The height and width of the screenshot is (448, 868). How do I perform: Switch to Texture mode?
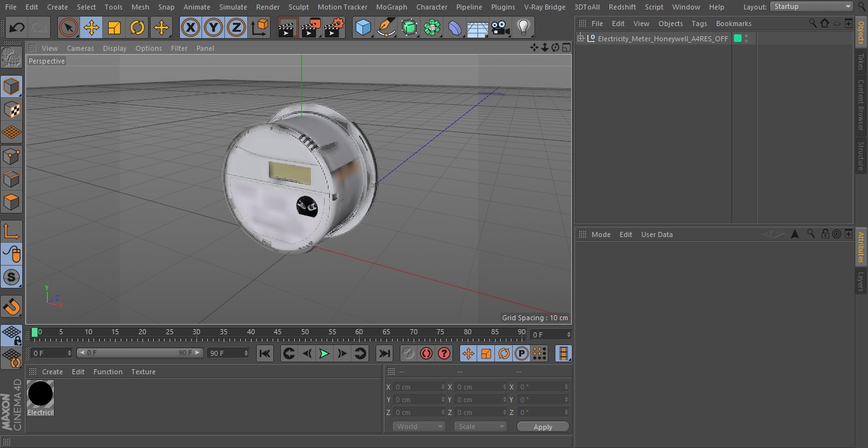coord(11,109)
